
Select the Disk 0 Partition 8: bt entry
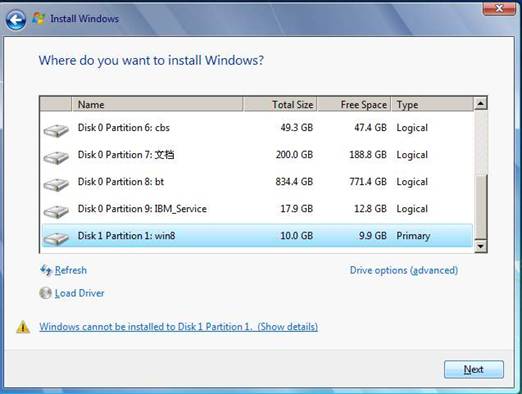pyautogui.click(x=256, y=182)
